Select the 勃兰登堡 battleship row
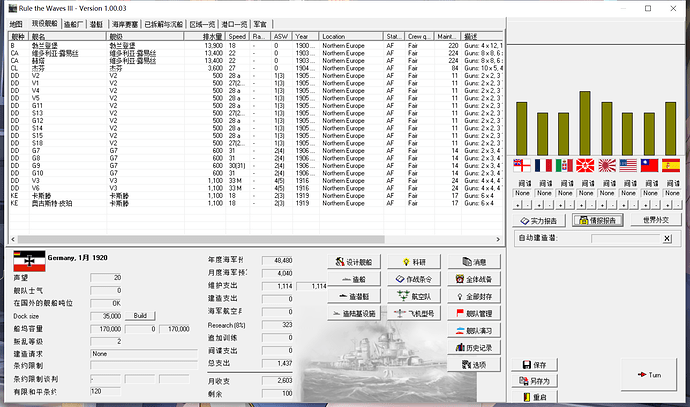 pos(255,46)
